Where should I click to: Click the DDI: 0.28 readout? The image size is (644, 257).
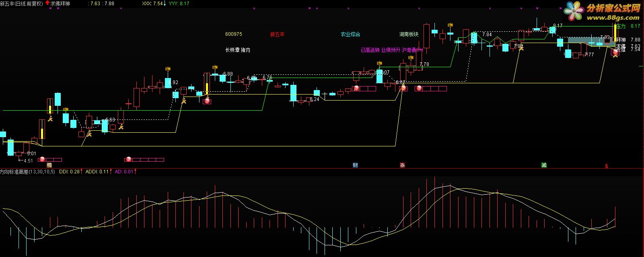[x=69, y=172]
